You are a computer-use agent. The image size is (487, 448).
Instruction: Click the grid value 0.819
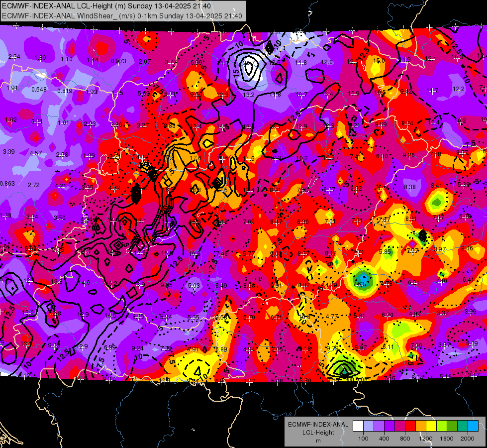[65, 91]
